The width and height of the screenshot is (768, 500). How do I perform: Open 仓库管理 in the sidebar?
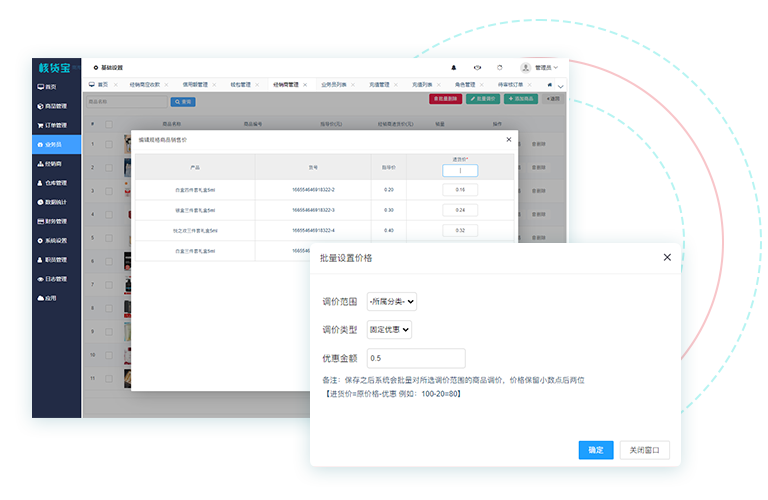54,183
